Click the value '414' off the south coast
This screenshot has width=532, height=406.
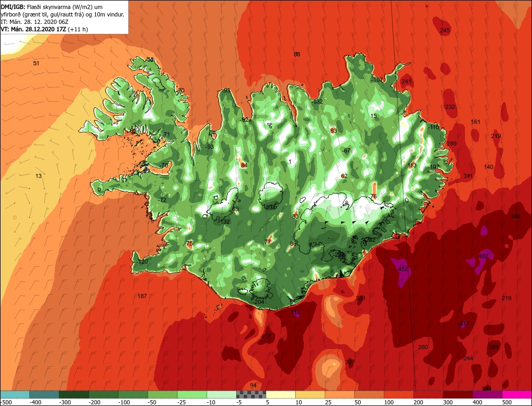click(x=295, y=312)
